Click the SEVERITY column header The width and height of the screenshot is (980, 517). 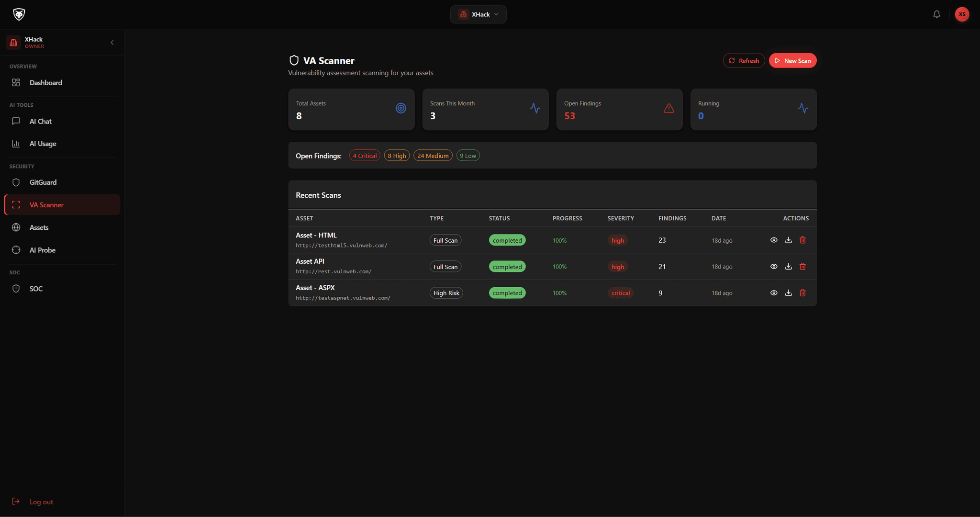tap(621, 218)
